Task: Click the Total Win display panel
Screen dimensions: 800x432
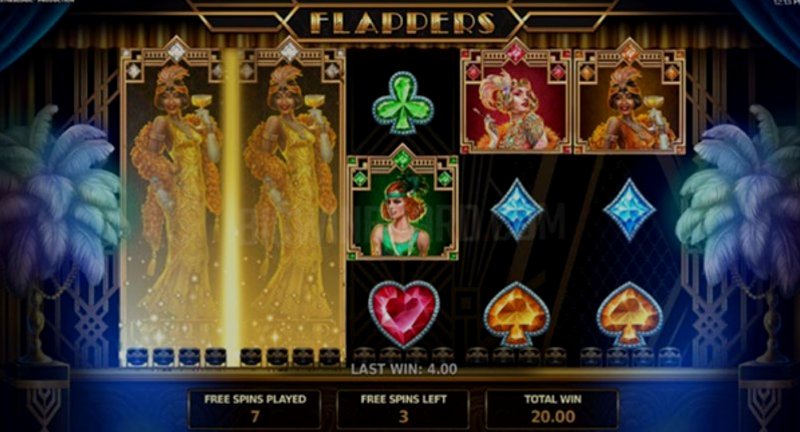Action: click(x=552, y=409)
